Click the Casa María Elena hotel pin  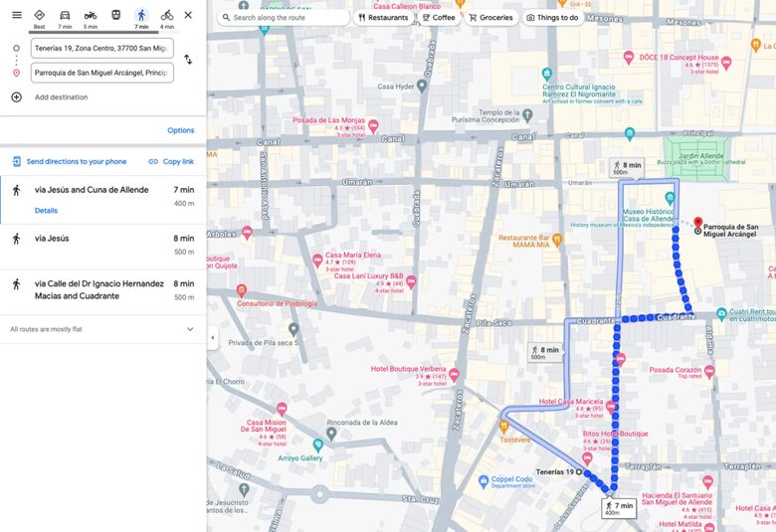pos(317,260)
